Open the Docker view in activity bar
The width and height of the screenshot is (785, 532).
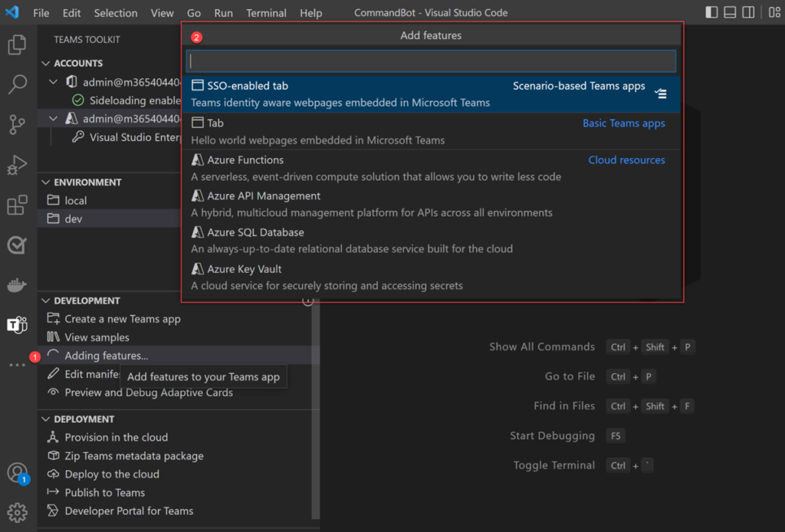[x=17, y=284]
